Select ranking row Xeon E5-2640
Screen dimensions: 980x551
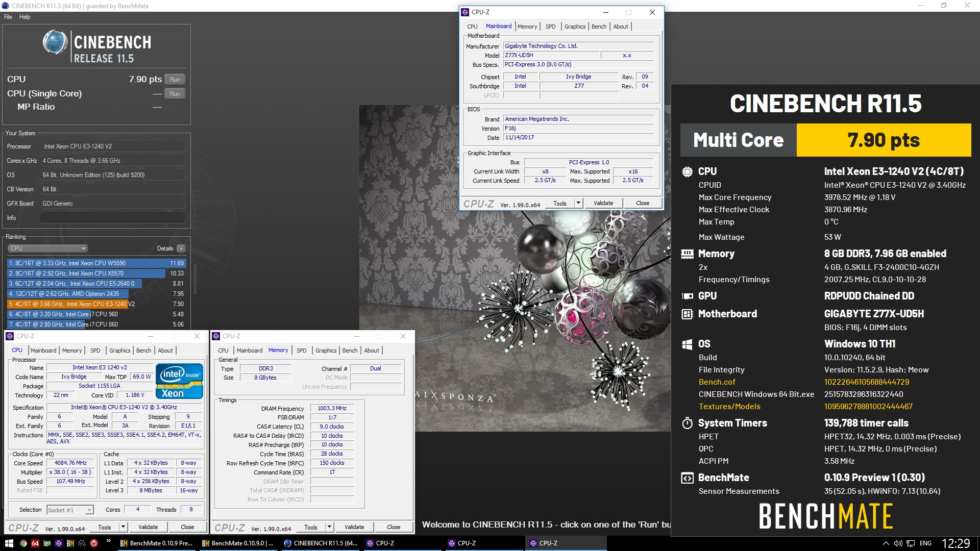(x=96, y=284)
